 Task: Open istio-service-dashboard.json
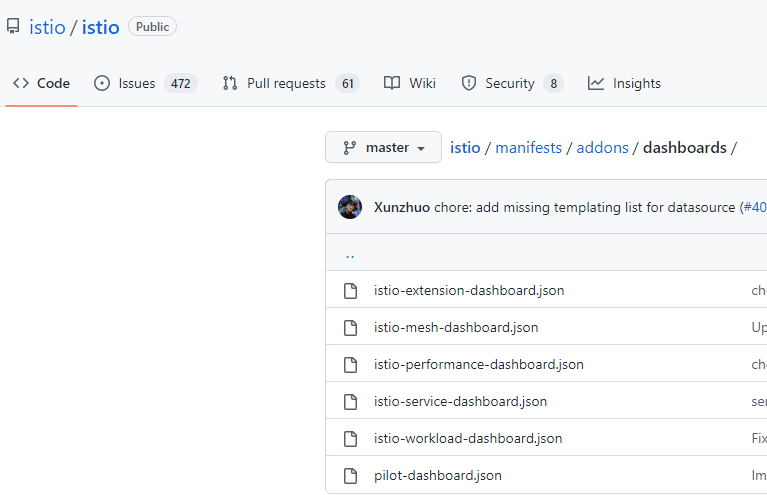(x=460, y=402)
